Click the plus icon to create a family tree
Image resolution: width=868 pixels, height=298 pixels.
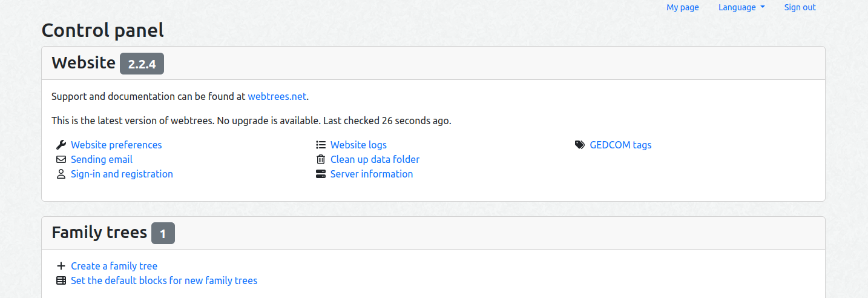tap(61, 266)
